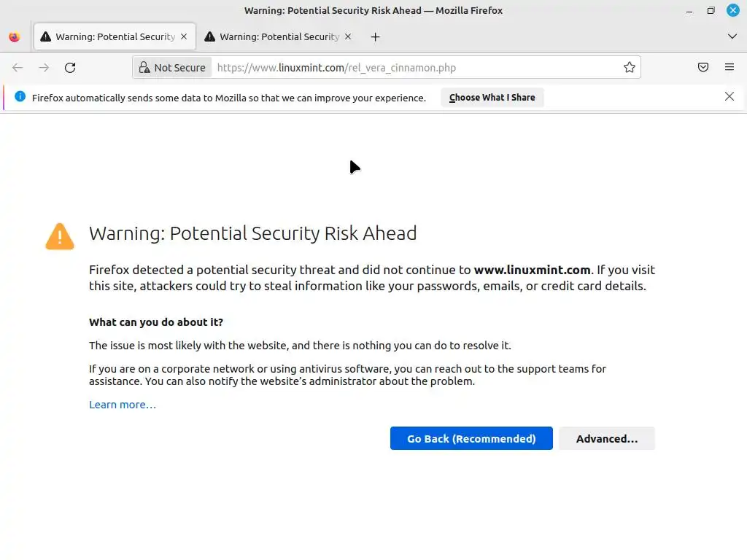Open the Save to Pocket icon

coord(703,68)
